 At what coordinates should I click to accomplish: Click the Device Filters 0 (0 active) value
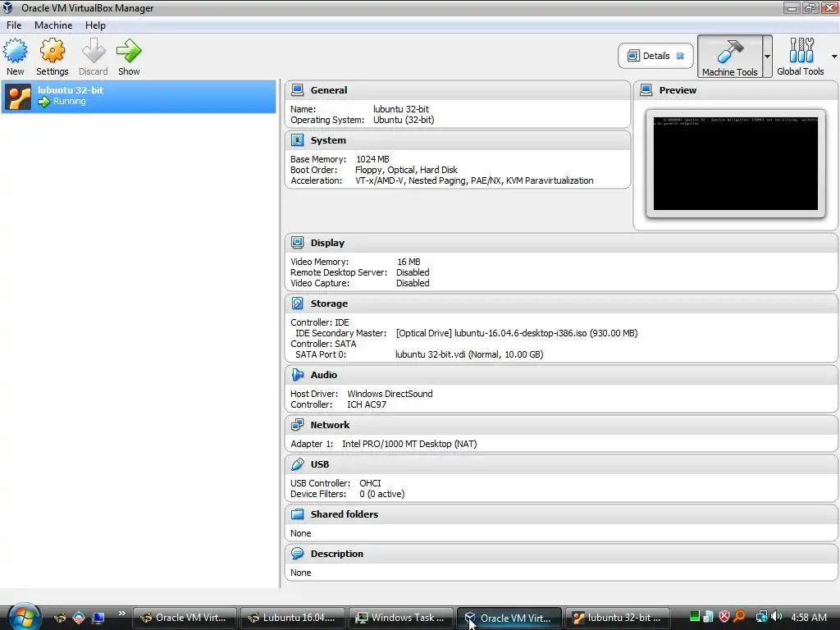pos(382,494)
